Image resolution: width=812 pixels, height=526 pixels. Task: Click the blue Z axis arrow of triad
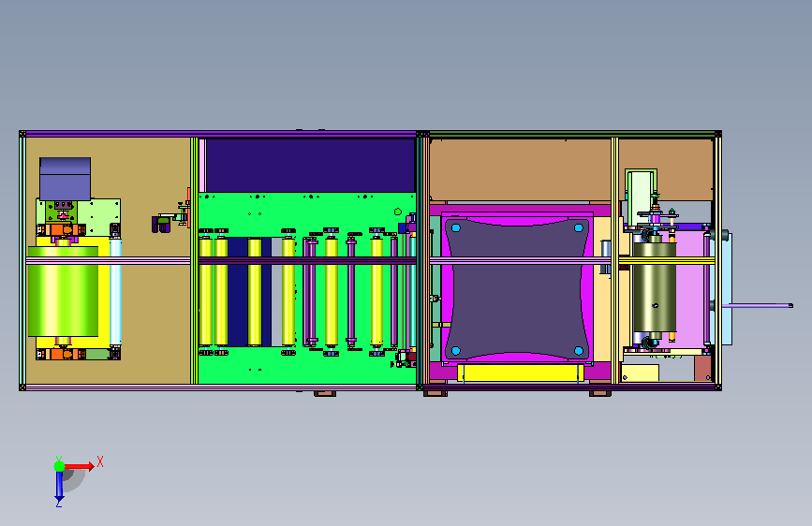[x=59, y=487]
